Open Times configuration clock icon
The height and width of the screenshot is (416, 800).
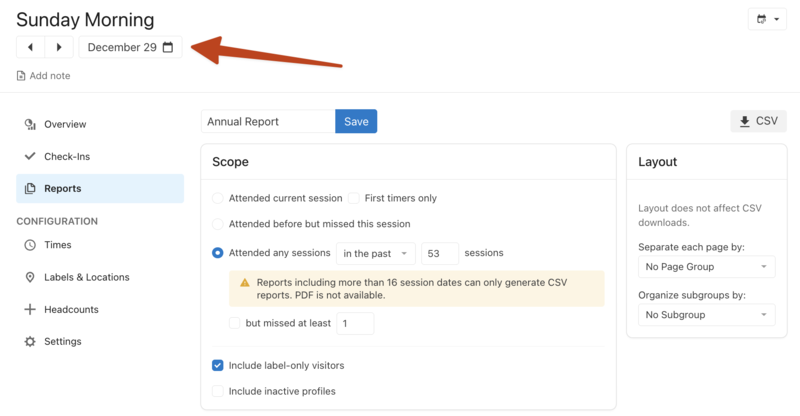point(30,245)
